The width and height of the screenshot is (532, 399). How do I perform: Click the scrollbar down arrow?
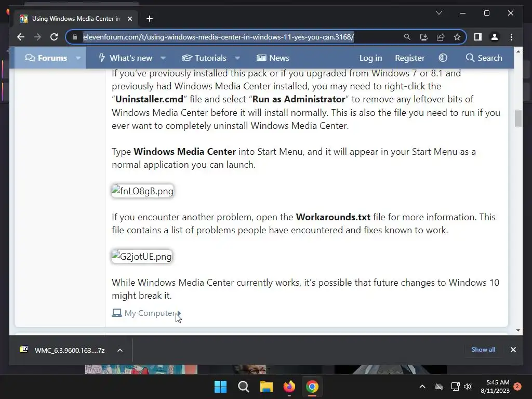[518, 330]
